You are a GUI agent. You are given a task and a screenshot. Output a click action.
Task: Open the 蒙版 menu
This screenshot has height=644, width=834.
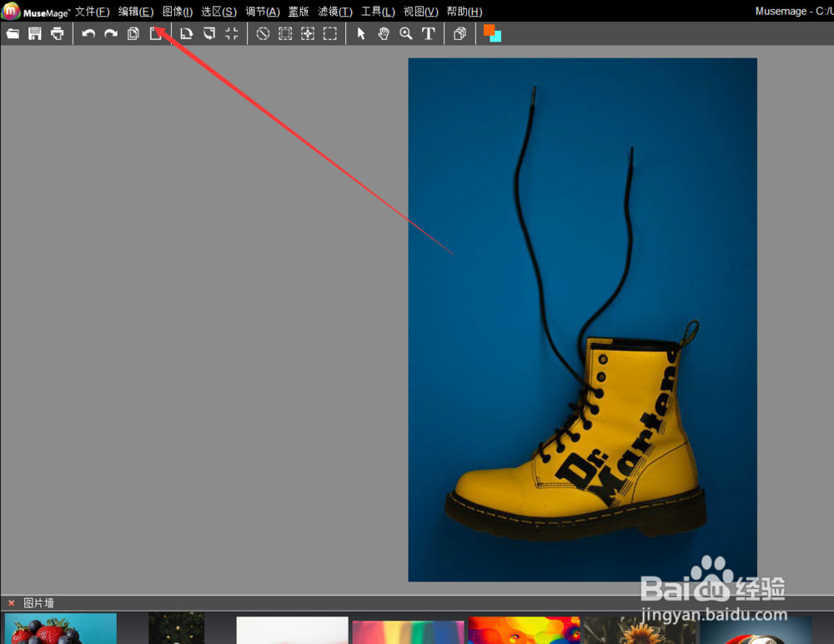(299, 12)
